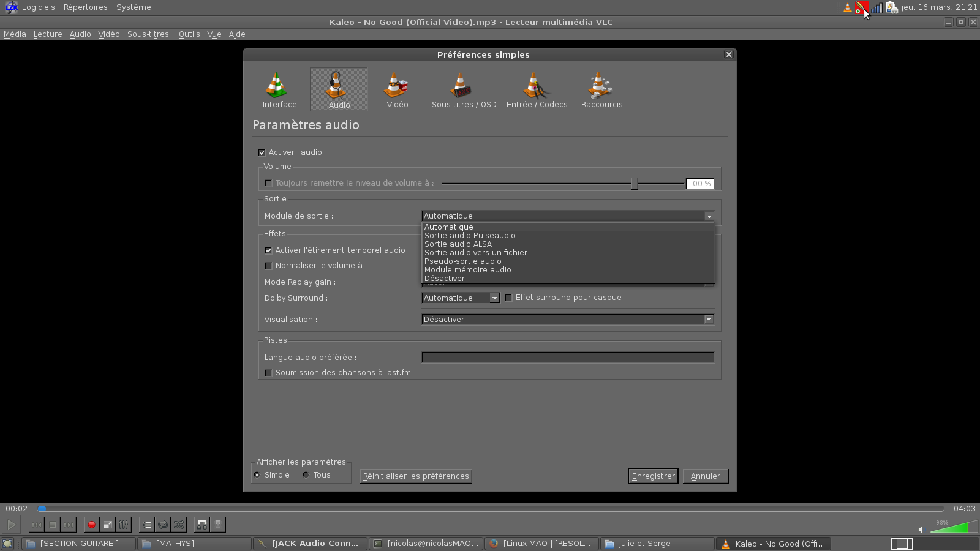Screen dimensions: 980x551
Task: Click Réinitialiser les préférences
Action: [416, 476]
